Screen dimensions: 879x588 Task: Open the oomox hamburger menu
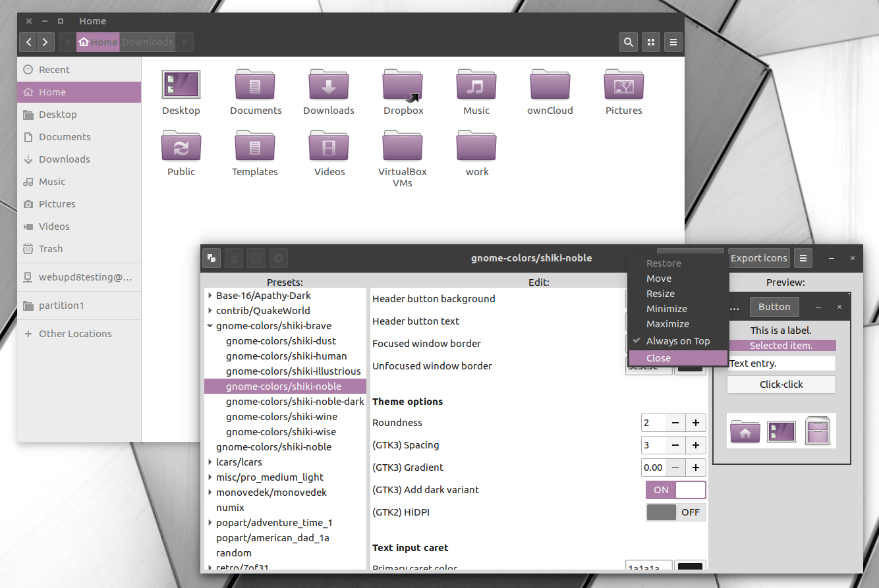[803, 258]
